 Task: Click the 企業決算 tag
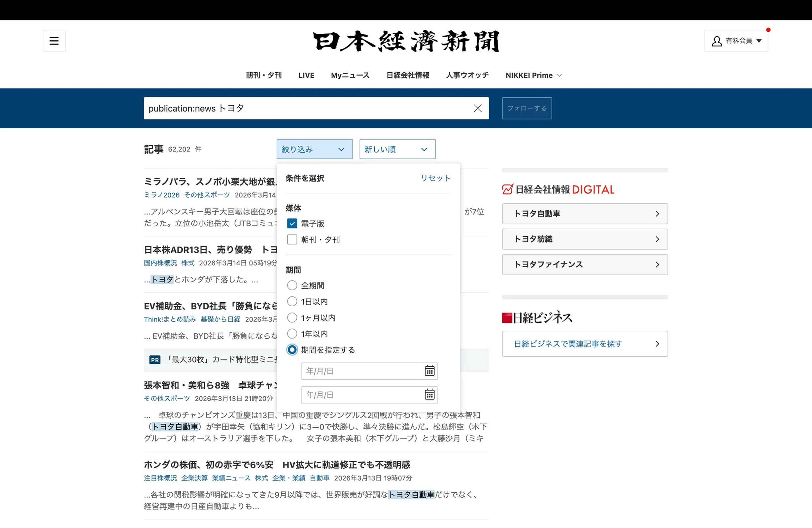click(194, 478)
